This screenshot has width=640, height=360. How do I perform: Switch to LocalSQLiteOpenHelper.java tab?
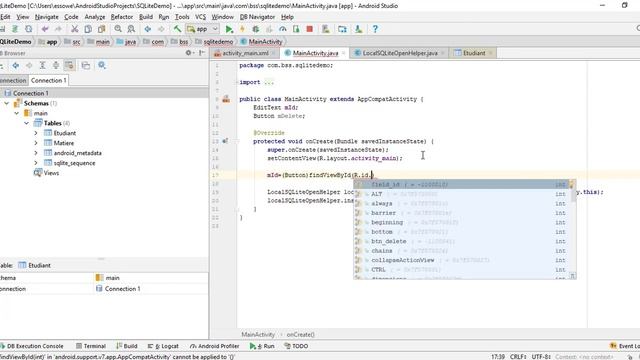[x=400, y=53]
